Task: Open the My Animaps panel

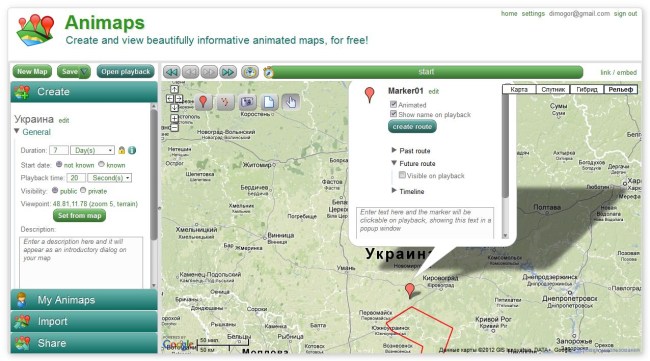Action: tap(84, 300)
